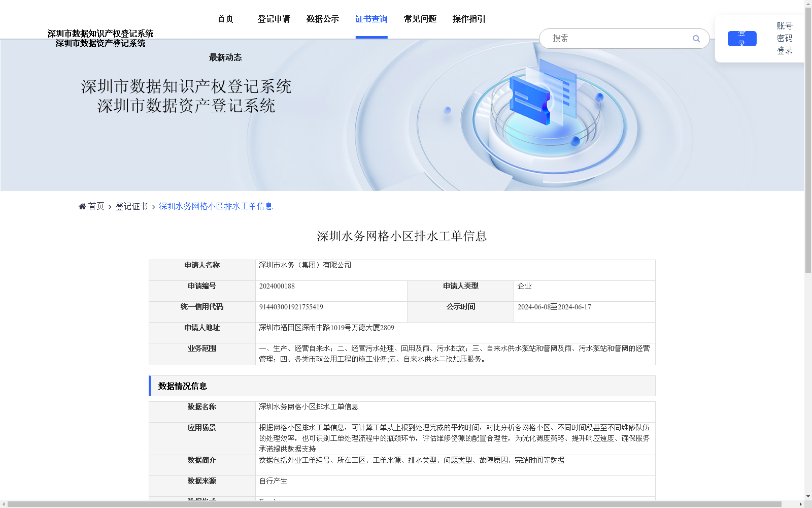The image size is (812, 508).
Task: Click the 应用场景 label cell
Action: pos(202,438)
